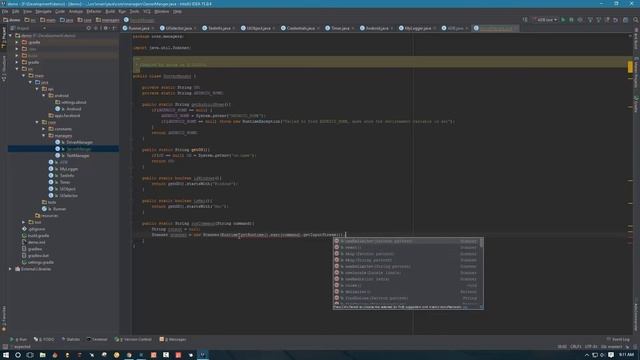Click the UTF-8 encoding in status bar
This screenshot has height=360, width=640.
coord(590,347)
